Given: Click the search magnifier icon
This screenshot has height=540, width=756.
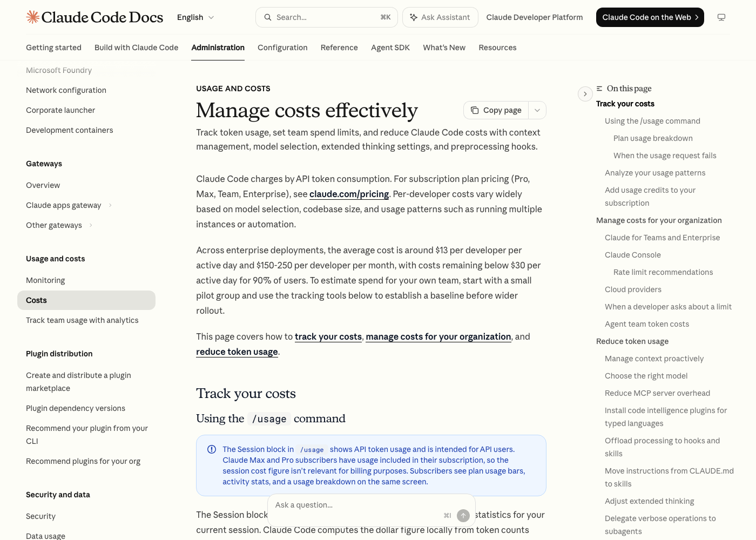Looking at the screenshot, I should 268,17.
